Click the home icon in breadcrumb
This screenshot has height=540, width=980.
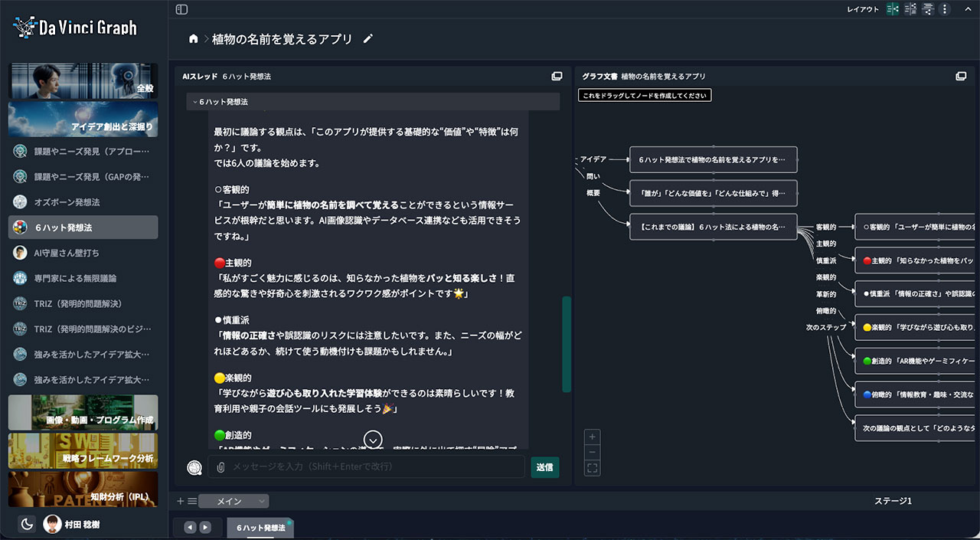pyautogui.click(x=194, y=39)
